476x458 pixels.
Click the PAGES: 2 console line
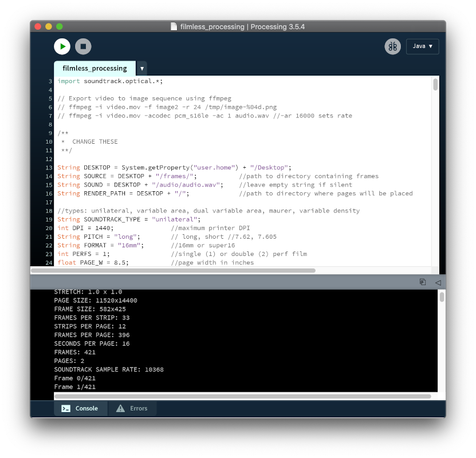[69, 361]
